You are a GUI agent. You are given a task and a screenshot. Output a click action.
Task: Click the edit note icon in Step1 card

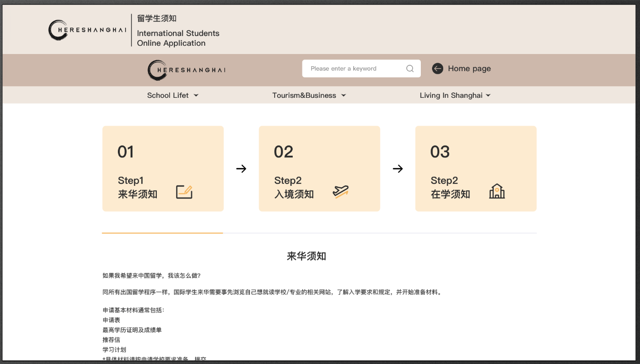[184, 192]
